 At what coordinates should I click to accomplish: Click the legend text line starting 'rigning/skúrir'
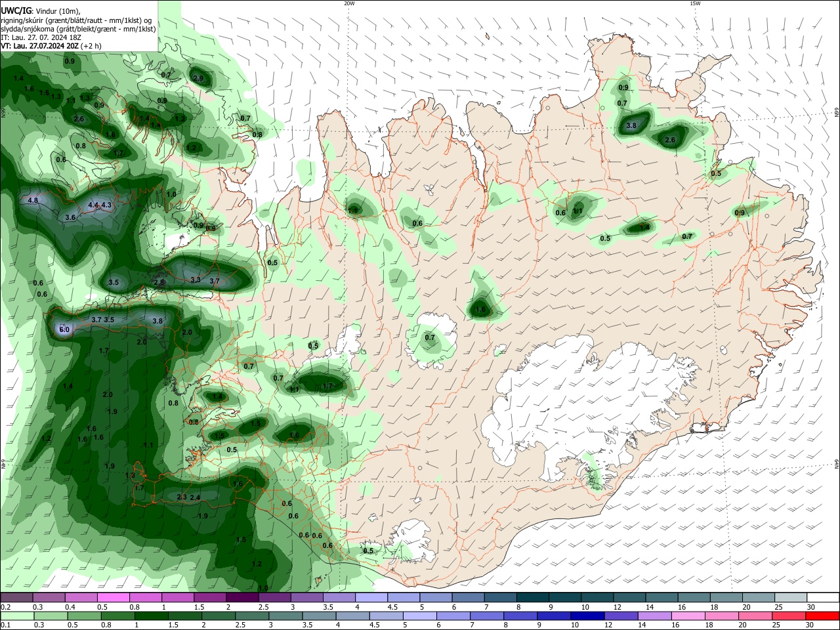click(x=76, y=20)
